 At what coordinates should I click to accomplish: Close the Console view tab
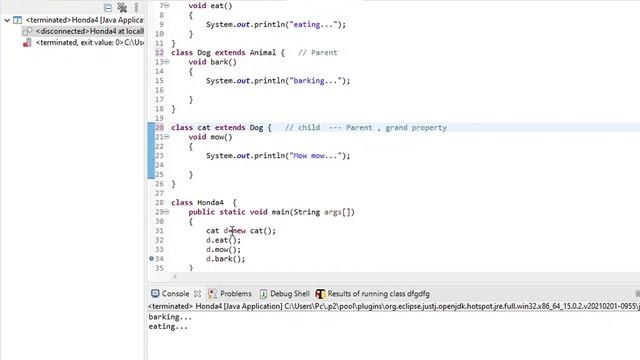[x=198, y=293]
